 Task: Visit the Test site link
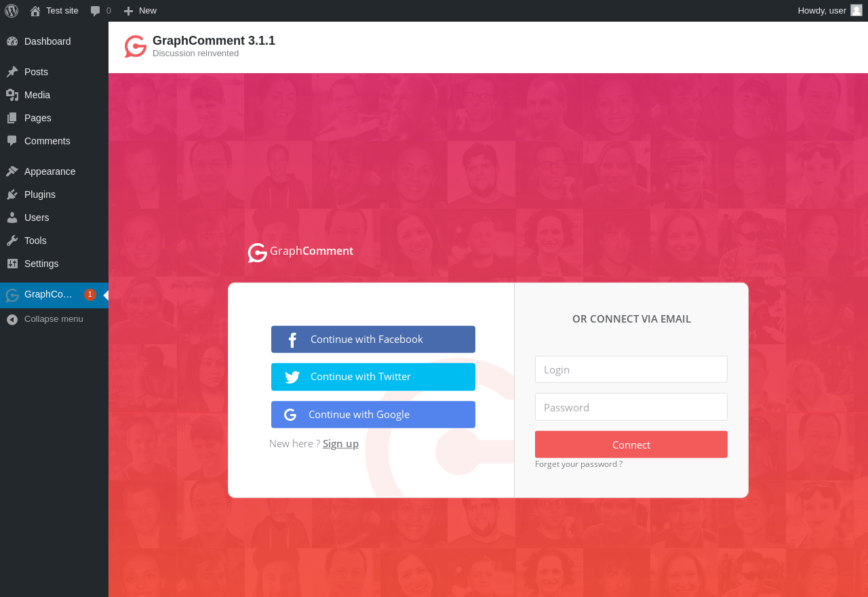coord(54,11)
